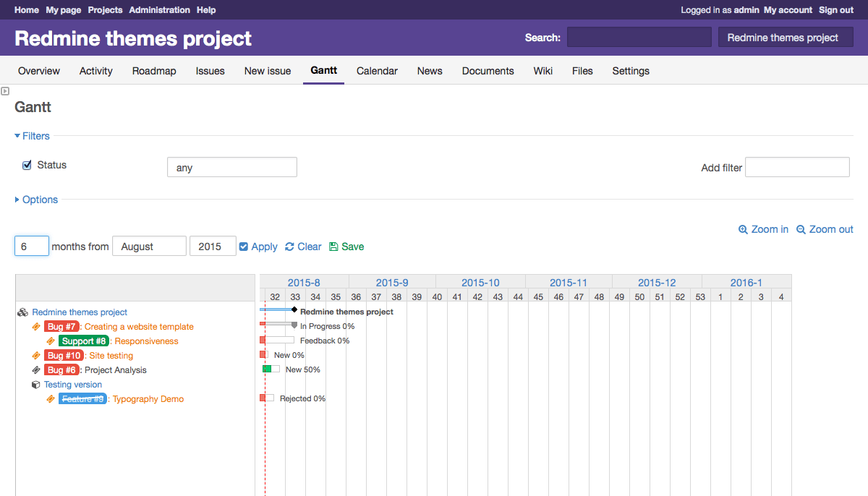
Task: Uncheck the Status filter checkbox
Action: click(x=27, y=164)
